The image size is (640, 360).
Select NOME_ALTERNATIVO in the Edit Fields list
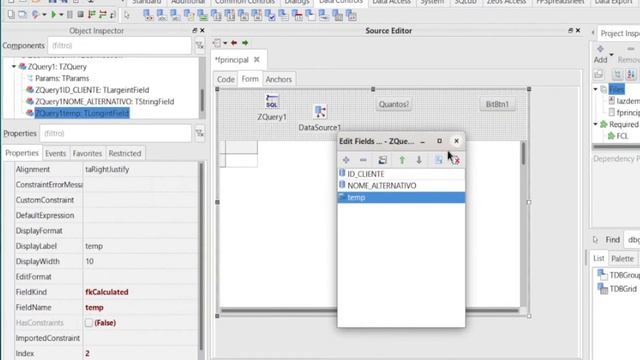pos(401,186)
